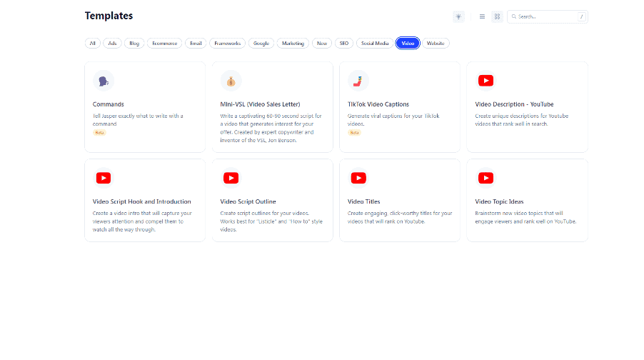Click the Mini-VSL money bag icon

(231, 81)
